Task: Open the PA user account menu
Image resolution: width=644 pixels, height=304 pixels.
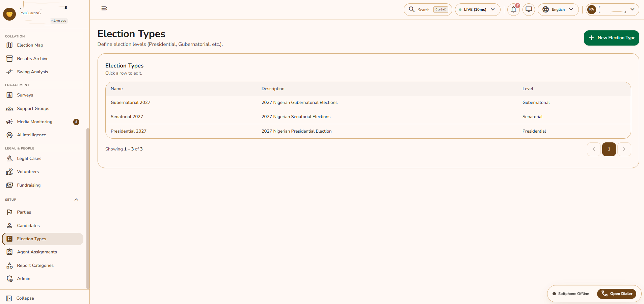Action: (612, 9)
